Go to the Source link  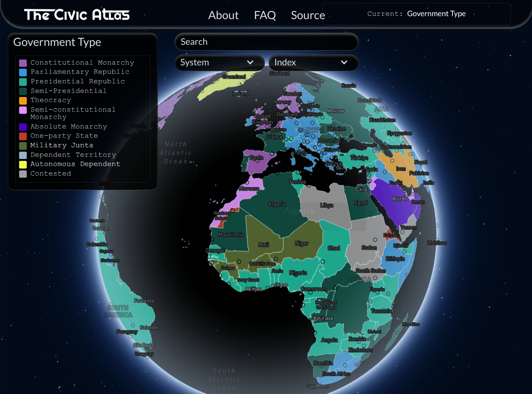point(307,15)
